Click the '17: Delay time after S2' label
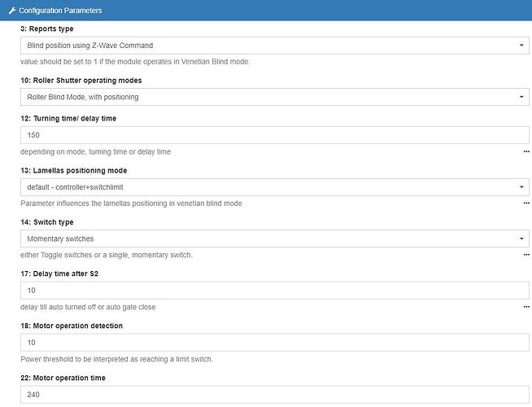Screen dimensions: 532x407 click(59, 274)
